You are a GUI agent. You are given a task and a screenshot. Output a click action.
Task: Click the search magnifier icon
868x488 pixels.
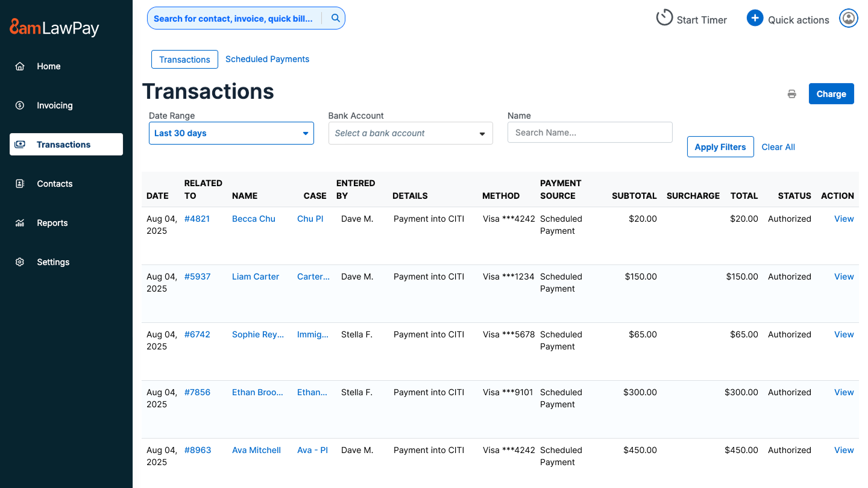coord(335,18)
